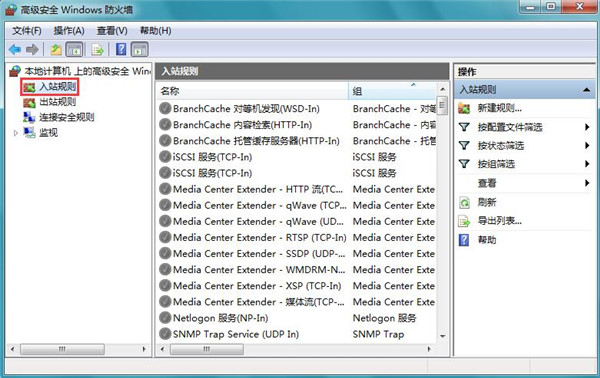This screenshot has width=600, height=378.
Task: Click rules list scroll right arrow
Action: (x=429, y=349)
